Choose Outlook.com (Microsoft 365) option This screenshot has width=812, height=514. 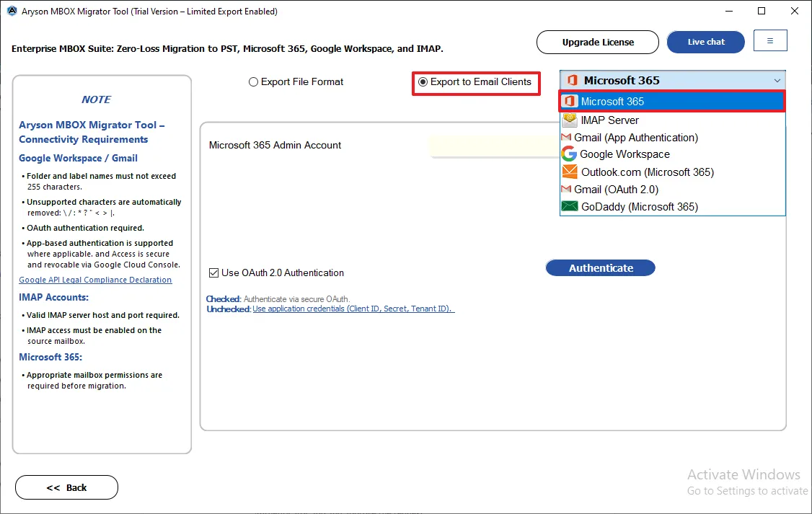(x=672, y=172)
